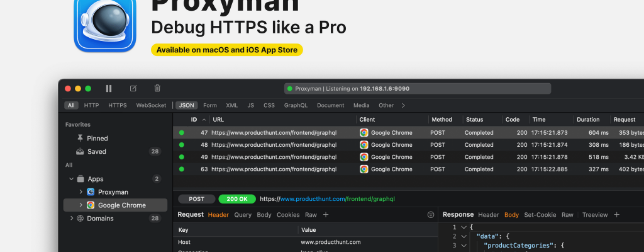Image resolution: width=644 pixels, height=252 pixels.
Task: Open the Pinned favorites item
Action: 97,138
